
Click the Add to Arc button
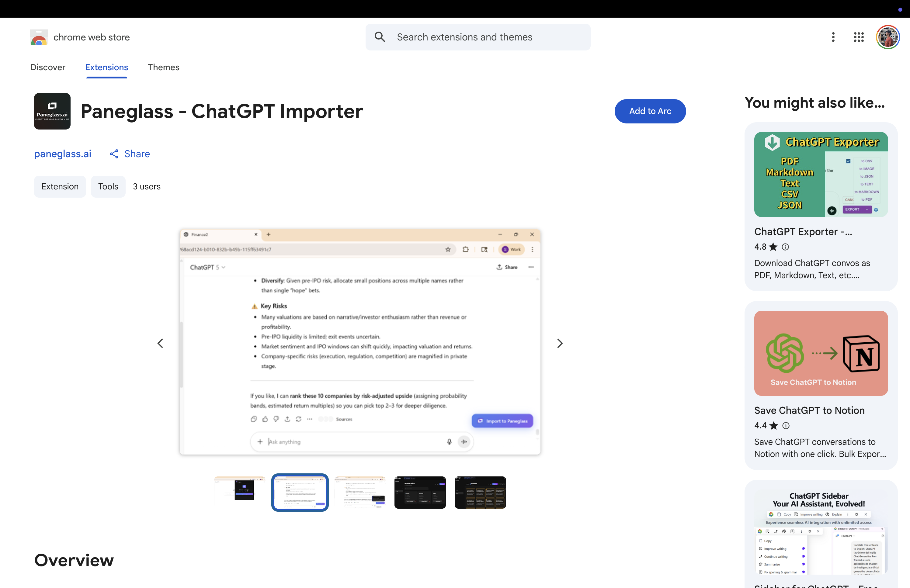[650, 111]
